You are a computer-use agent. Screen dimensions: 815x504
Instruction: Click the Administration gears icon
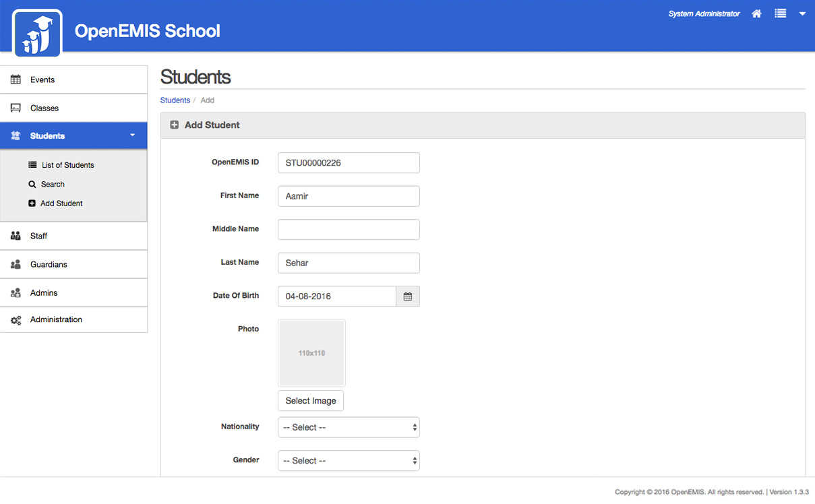16,320
